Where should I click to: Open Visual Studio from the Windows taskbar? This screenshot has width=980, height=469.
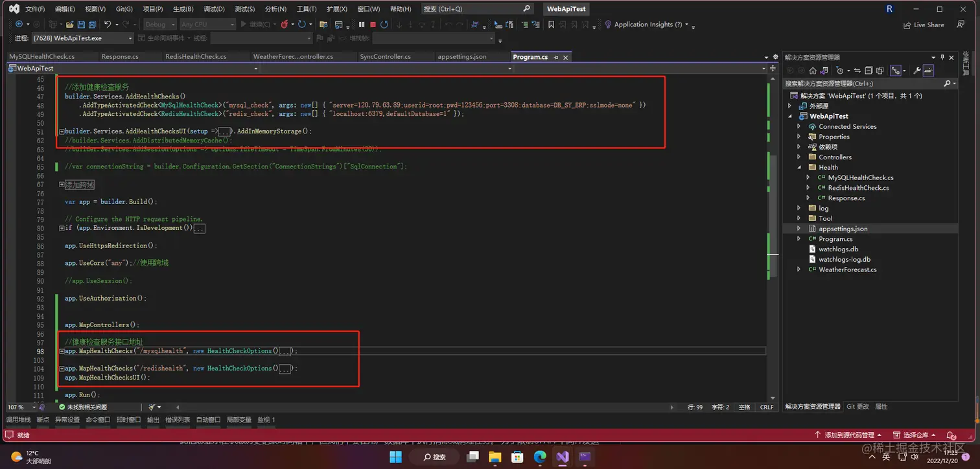tap(563, 457)
